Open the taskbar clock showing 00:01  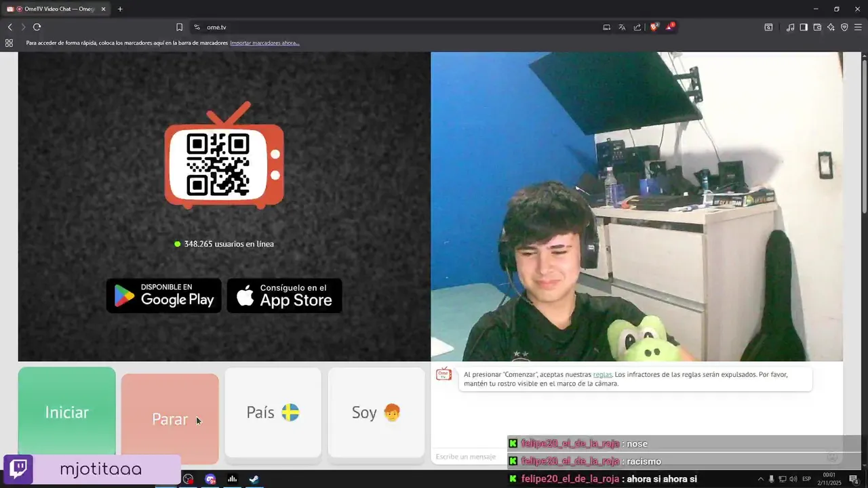pyautogui.click(x=829, y=479)
